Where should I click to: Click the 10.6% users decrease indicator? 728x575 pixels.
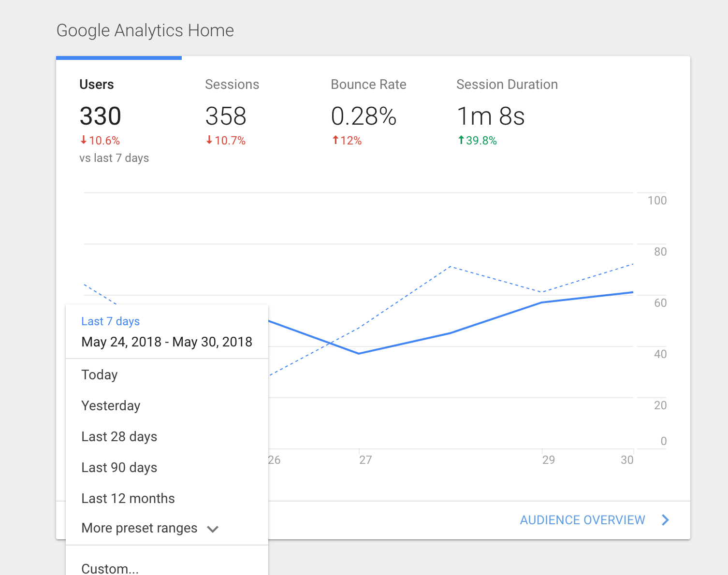[x=100, y=141]
